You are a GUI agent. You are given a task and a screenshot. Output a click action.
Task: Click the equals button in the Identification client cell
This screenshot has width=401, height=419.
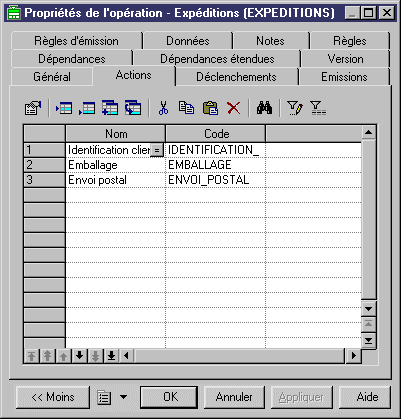point(157,150)
